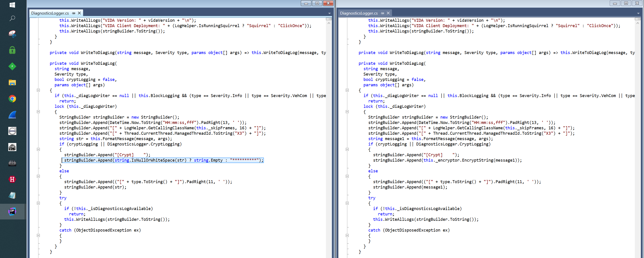Click the "HH:mm:ss,fff" Append line in left window
This screenshot has height=258, width=644.
153,123
